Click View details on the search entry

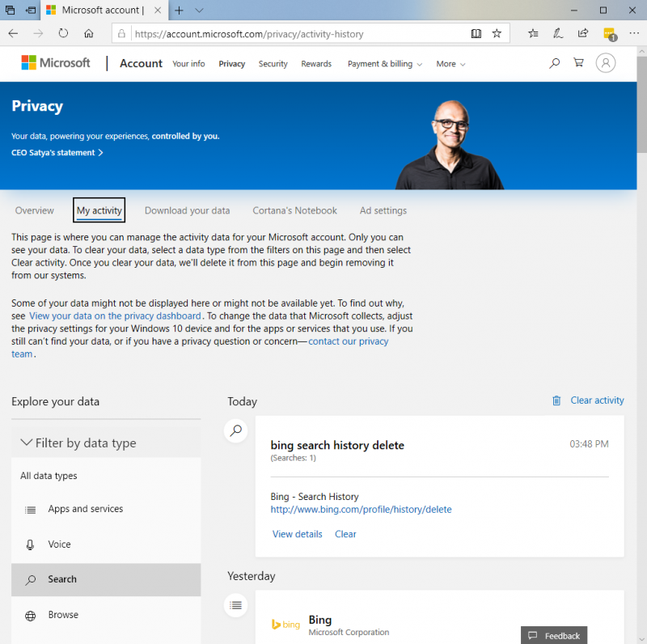click(x=297, y=534)
